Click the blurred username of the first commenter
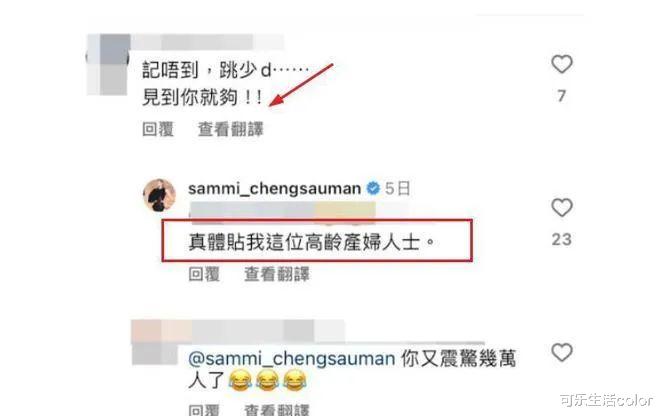This screenshot has width=660, height=416. (x=208, y=42)
